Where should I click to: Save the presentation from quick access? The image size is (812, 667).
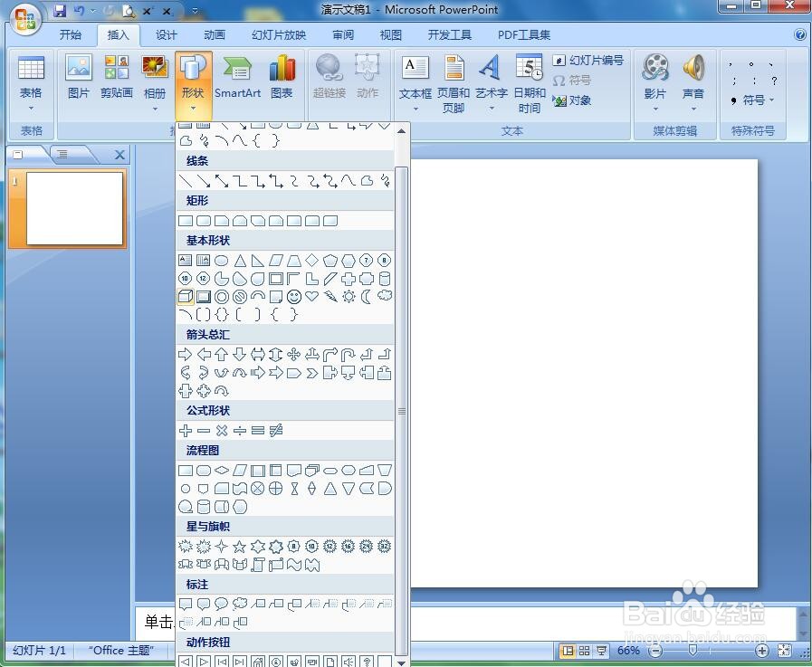(60, 10)
